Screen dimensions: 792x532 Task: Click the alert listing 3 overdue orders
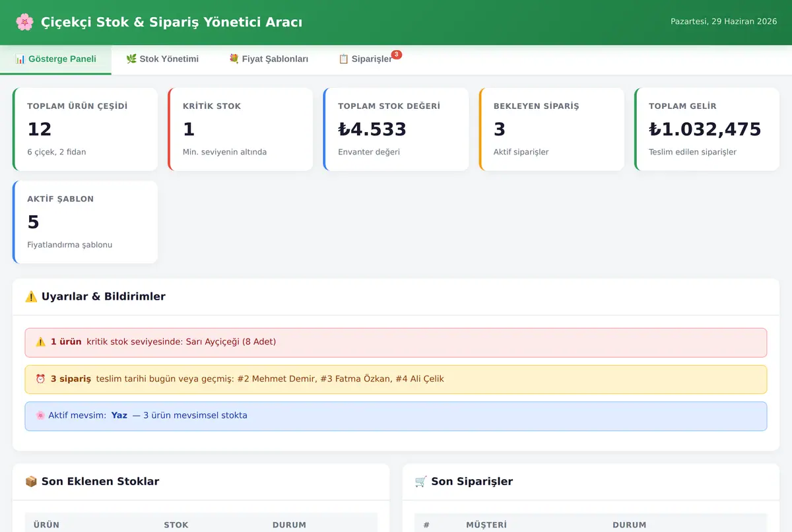pyautogui.click(x=396, y=379)
